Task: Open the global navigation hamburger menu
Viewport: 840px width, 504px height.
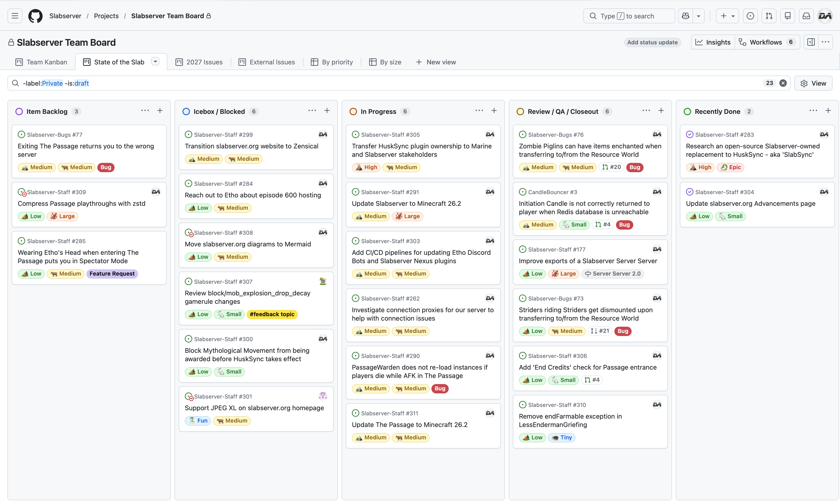Action: [15, 16]
